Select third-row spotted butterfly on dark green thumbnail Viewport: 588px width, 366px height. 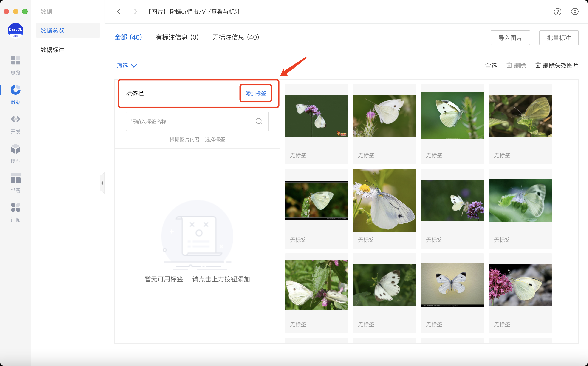coord(384,285)
